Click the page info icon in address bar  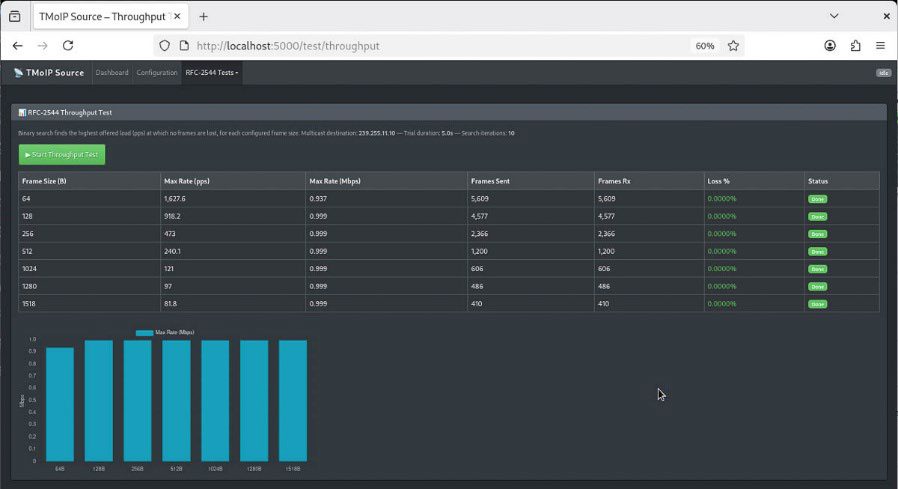tap(184, 46)
